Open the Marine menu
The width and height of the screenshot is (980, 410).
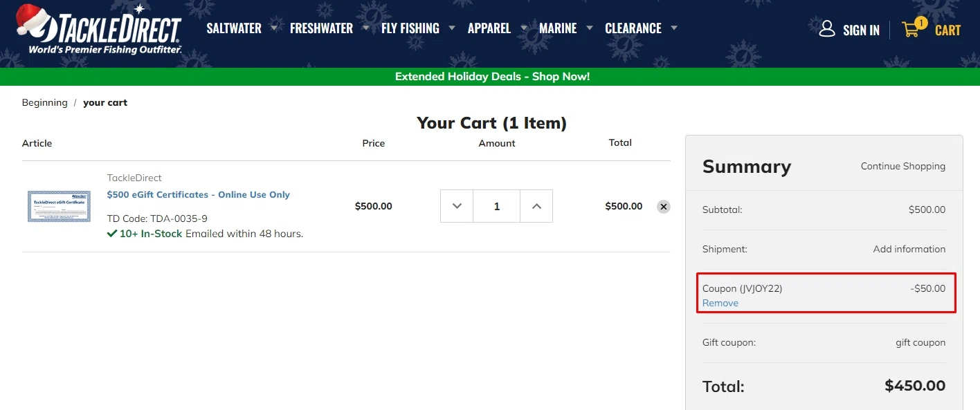pos(558,28)
